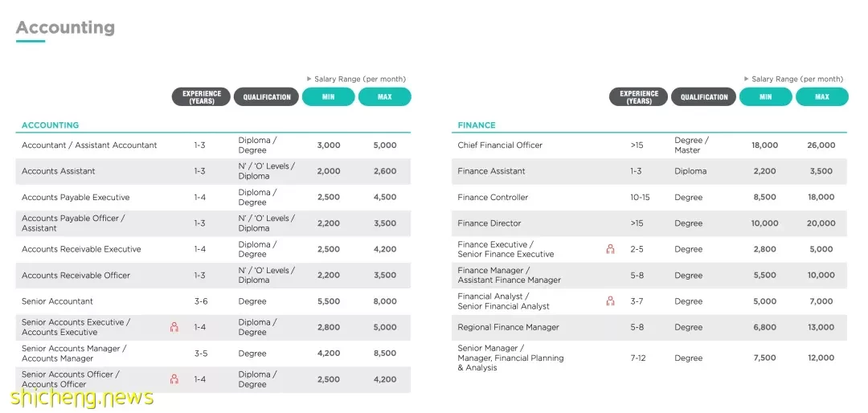Click the 'Regional Finance Manager' job title

(508, 327)
